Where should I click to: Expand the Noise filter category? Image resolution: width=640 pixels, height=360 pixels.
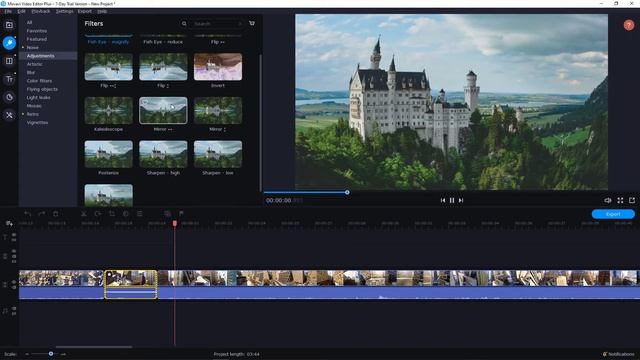[23, 47]
